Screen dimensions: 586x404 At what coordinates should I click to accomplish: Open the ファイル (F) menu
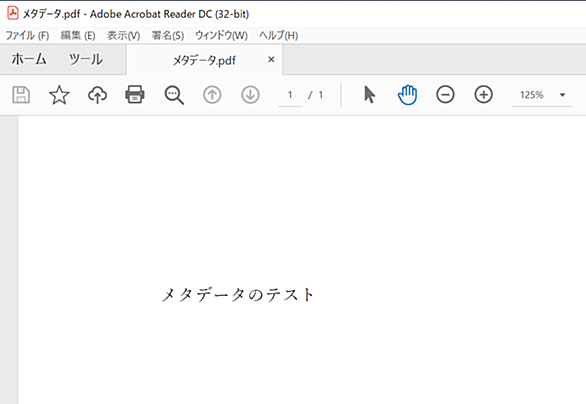tap(27, 36)
